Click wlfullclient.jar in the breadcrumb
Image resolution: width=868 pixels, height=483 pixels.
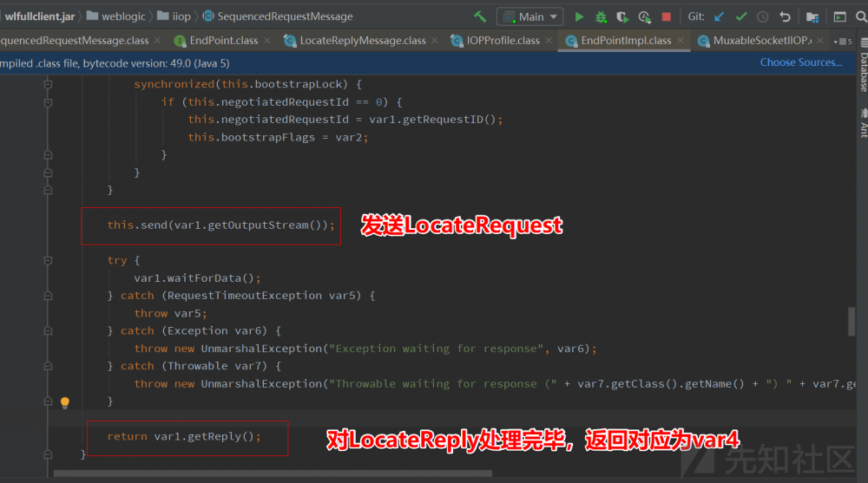coord(39,16)
